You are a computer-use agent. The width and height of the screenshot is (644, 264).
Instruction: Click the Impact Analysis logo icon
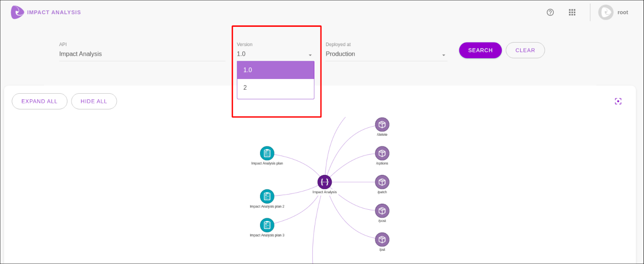[17, 12]
